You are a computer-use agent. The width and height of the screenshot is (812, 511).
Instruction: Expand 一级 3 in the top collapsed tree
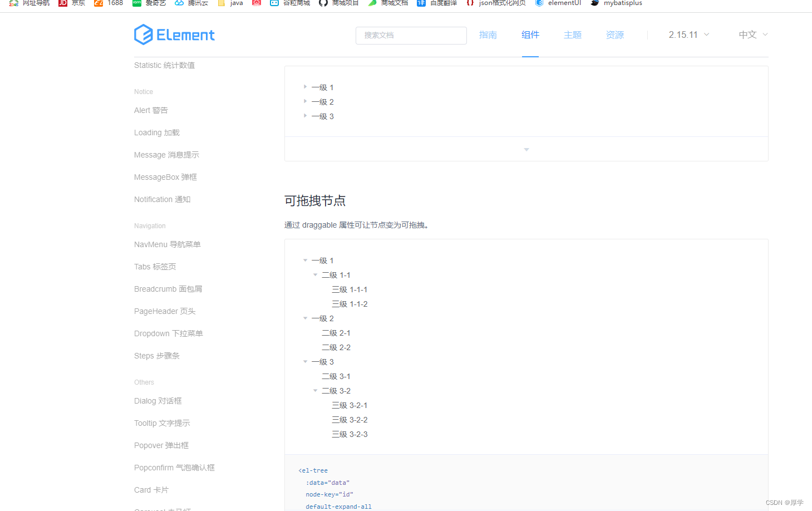pos(305,116)
